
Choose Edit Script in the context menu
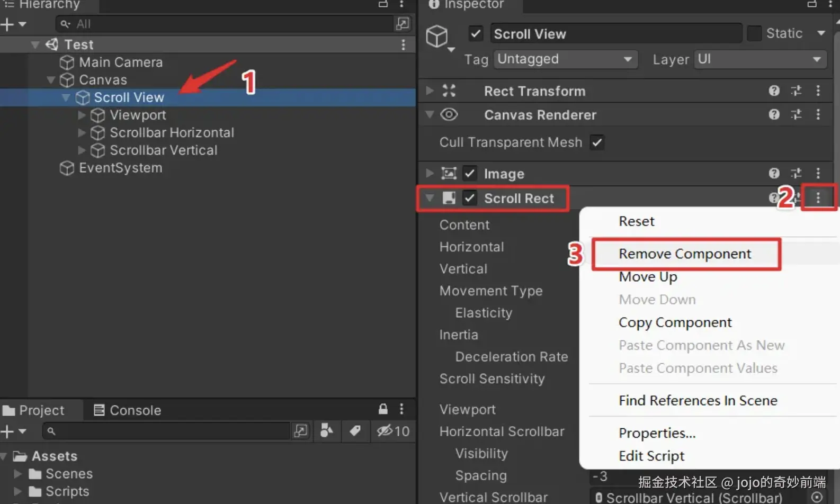(651, 456)
